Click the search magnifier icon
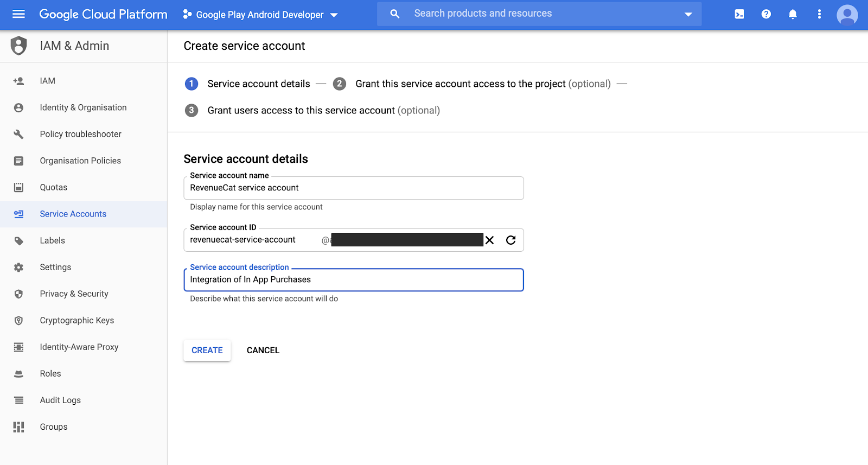 point(395,14)
